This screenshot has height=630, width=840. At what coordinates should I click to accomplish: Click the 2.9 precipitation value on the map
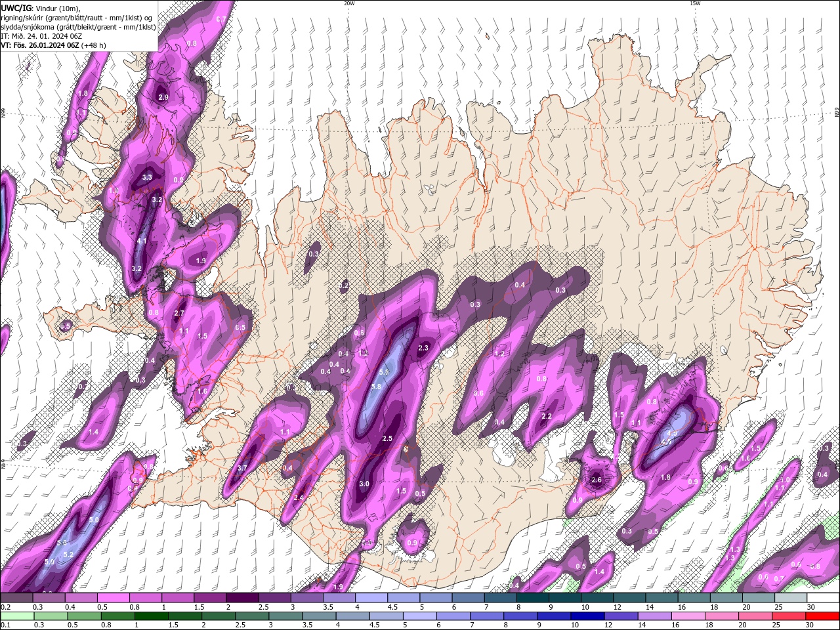pyautogui.click(x=163, y=98)
